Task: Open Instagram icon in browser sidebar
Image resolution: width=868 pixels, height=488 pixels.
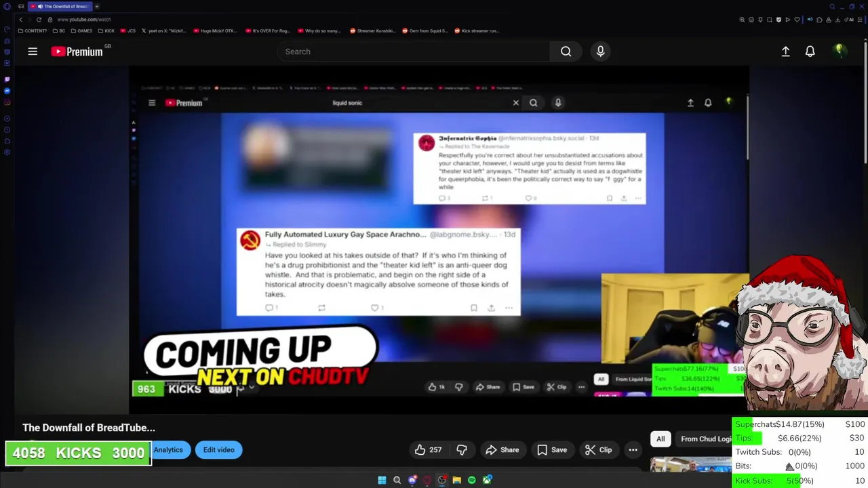Action: click(x=7, y=102)
